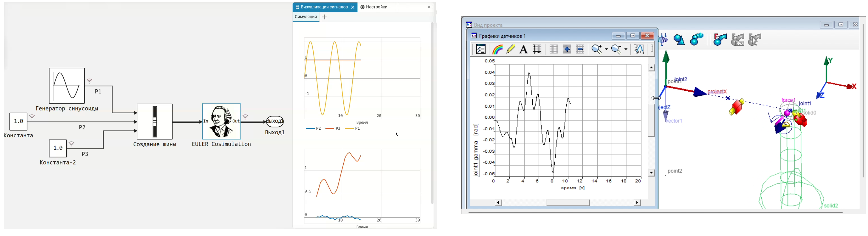Image resolution: width=868 pixels, height=236 pixels.
Task: Select the Симуляция sub-tab
Action: point(306,17)
